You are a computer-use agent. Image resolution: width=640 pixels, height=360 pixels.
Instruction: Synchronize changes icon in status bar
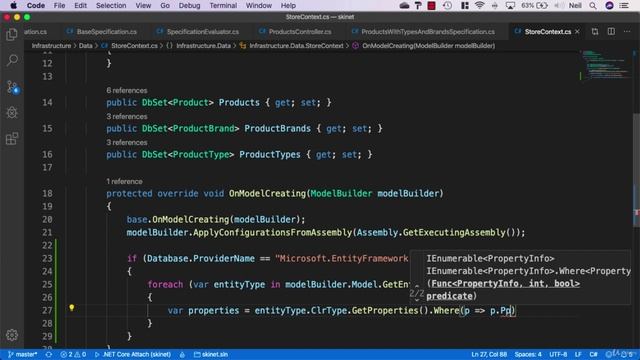pyautogui.click(x=49, y=354)
